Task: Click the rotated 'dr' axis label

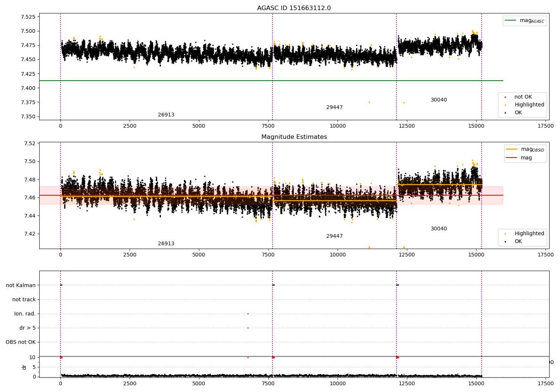Action: click(x=24, y=367)
